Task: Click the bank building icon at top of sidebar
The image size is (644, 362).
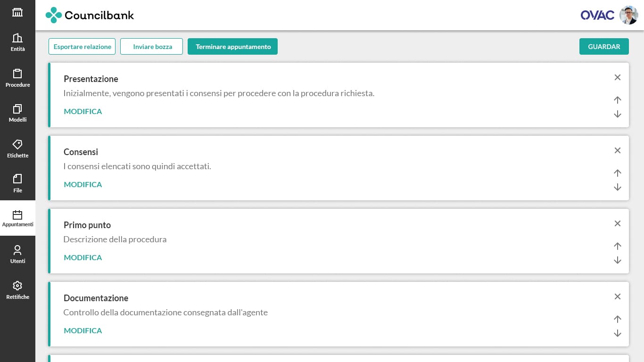Action: click(17, 13)
